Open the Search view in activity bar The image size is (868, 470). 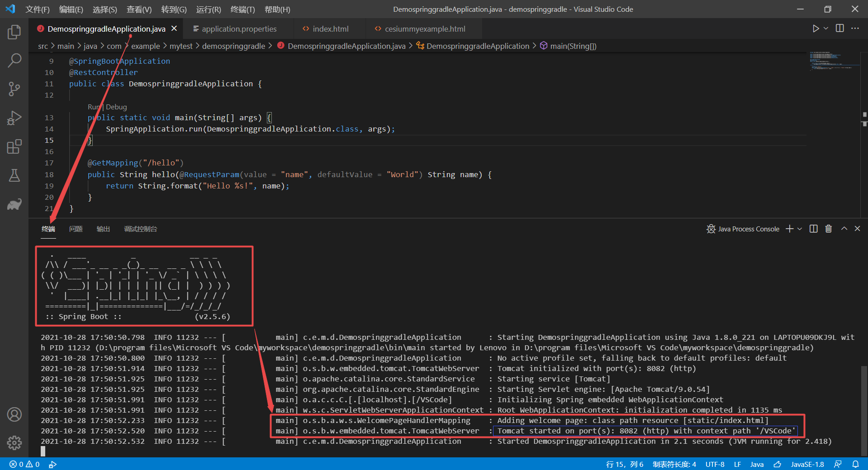14,60
